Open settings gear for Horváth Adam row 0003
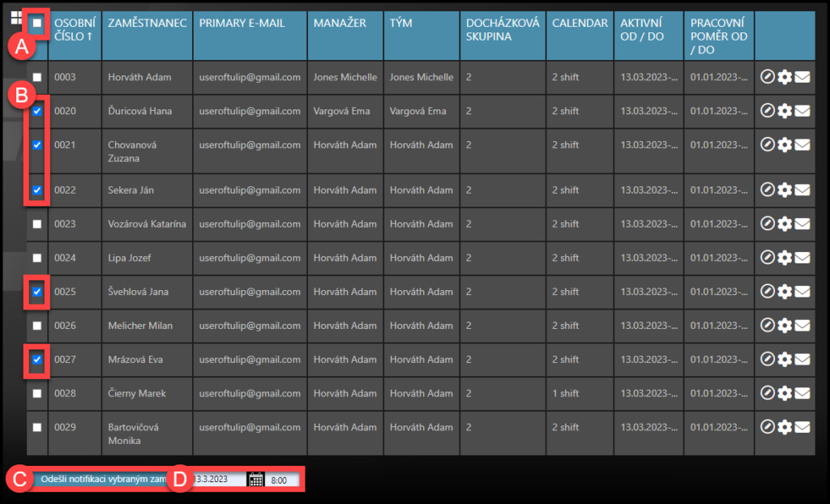The width and height of the screenshot is (830, 504). [x=785, y=77]
